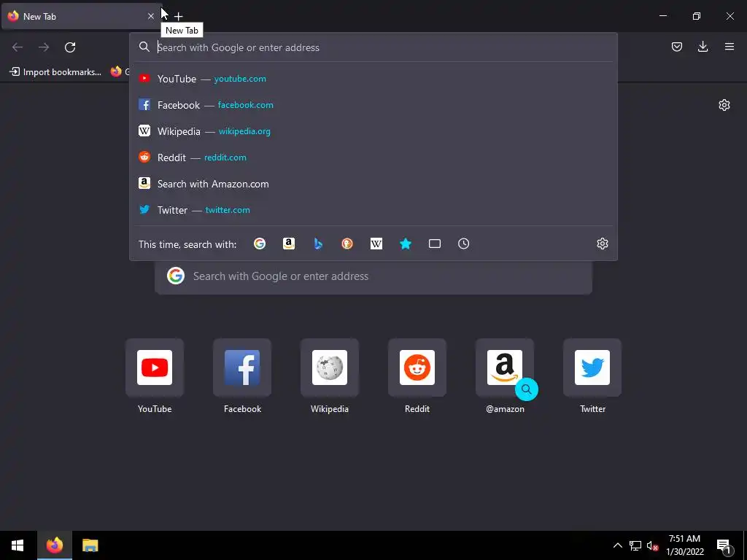This screenshot has height=560, width=747.
Task: Show hidden system tray icons
Action: click(x=617, y=545)
